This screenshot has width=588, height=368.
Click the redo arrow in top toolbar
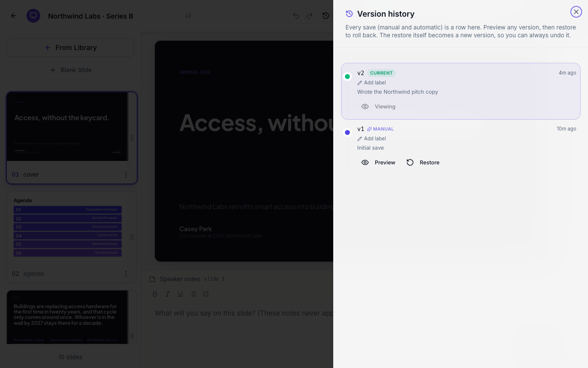tap(310, 16)
